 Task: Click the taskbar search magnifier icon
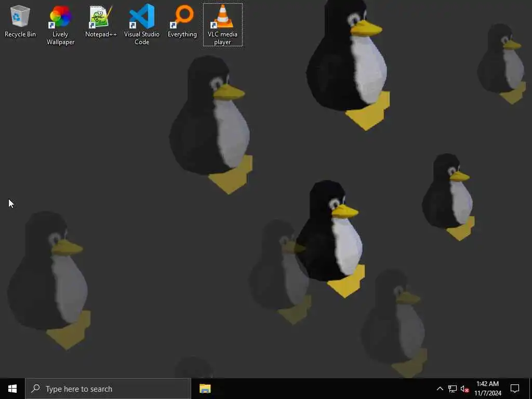(x=35, y=389)
